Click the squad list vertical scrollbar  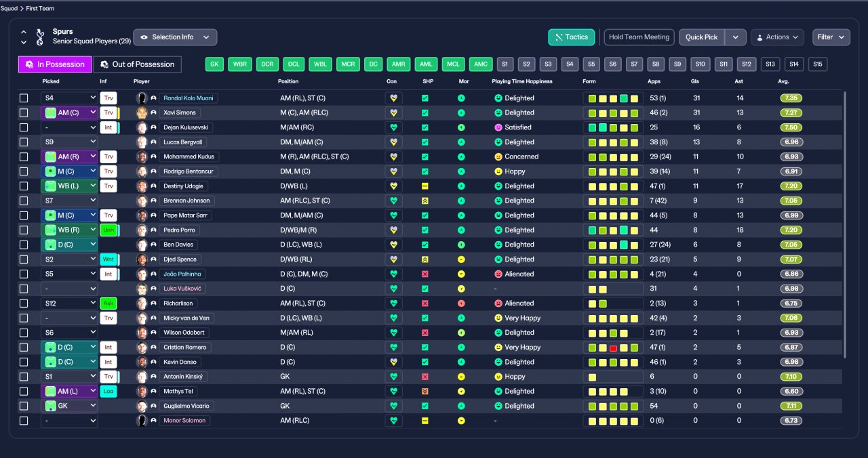(x=845, y=224)
